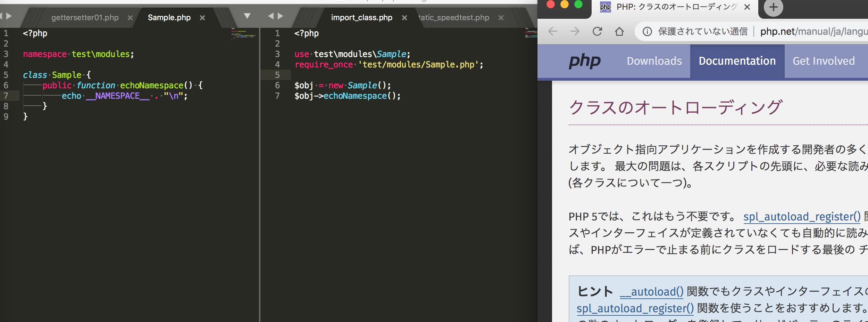Open the Get Involved page
Screen dimensions: 868x322
click(824, 61)
